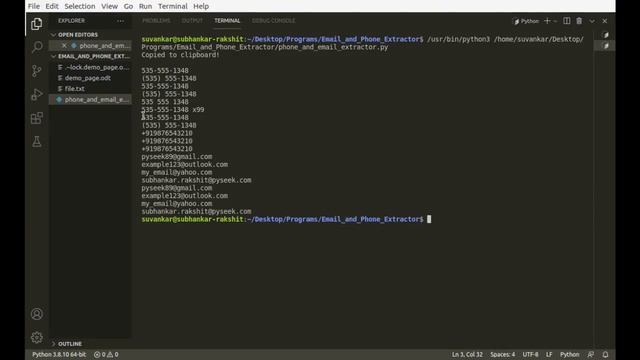Open the Explorer view in activity bar

37,24
